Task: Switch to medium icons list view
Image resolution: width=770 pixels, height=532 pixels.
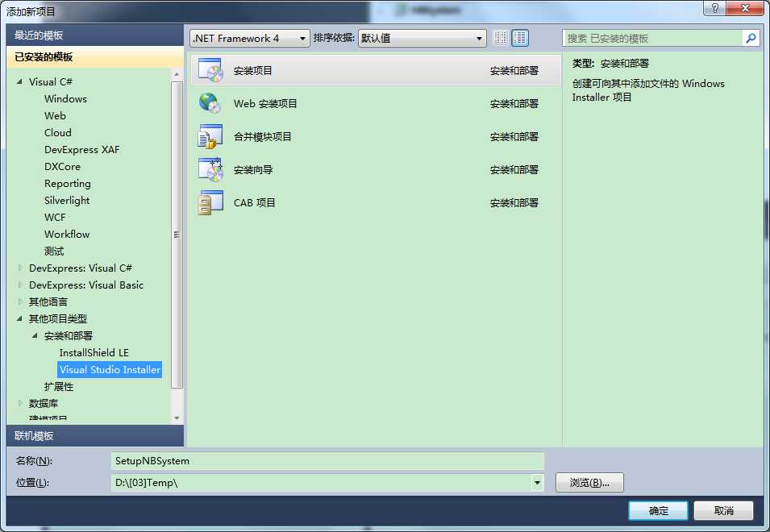Action: point(520,38)
